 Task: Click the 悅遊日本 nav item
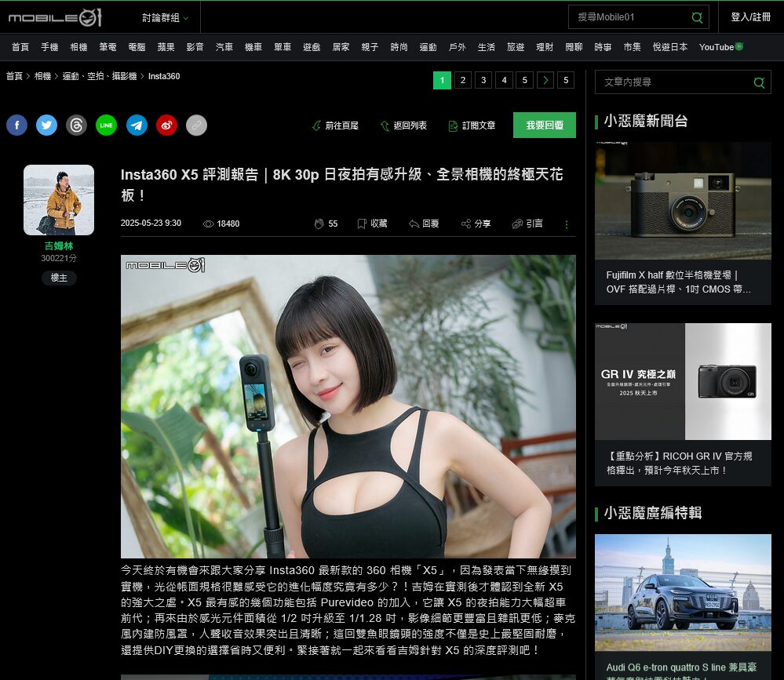pos(670,47)
